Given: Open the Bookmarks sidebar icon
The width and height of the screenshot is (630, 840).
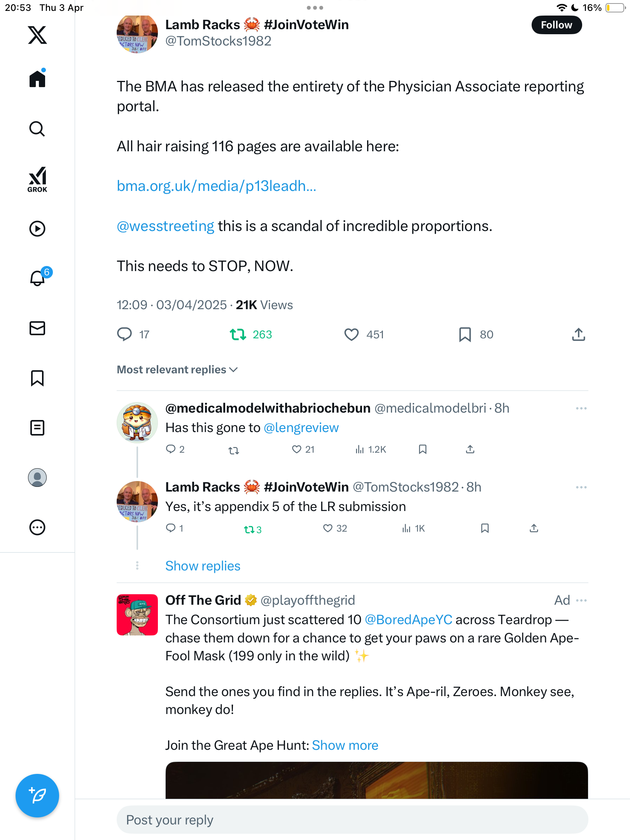Looking at the screenshot, I should [37, 378].
